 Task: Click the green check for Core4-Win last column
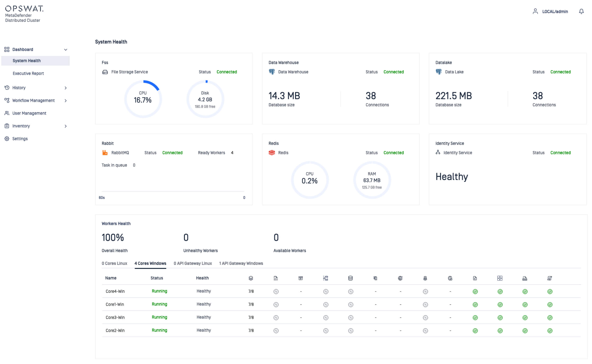550,291
